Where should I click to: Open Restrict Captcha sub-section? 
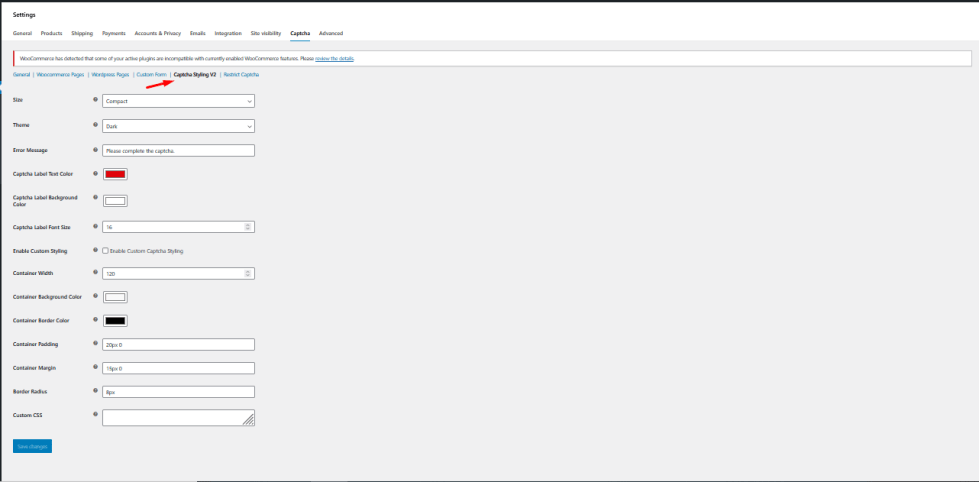tap(241, 74)
